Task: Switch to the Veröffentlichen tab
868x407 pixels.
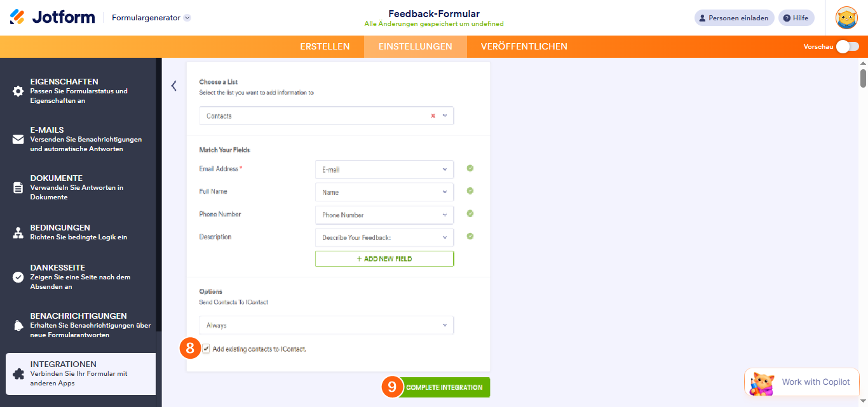Action: [x=524, y=46]
